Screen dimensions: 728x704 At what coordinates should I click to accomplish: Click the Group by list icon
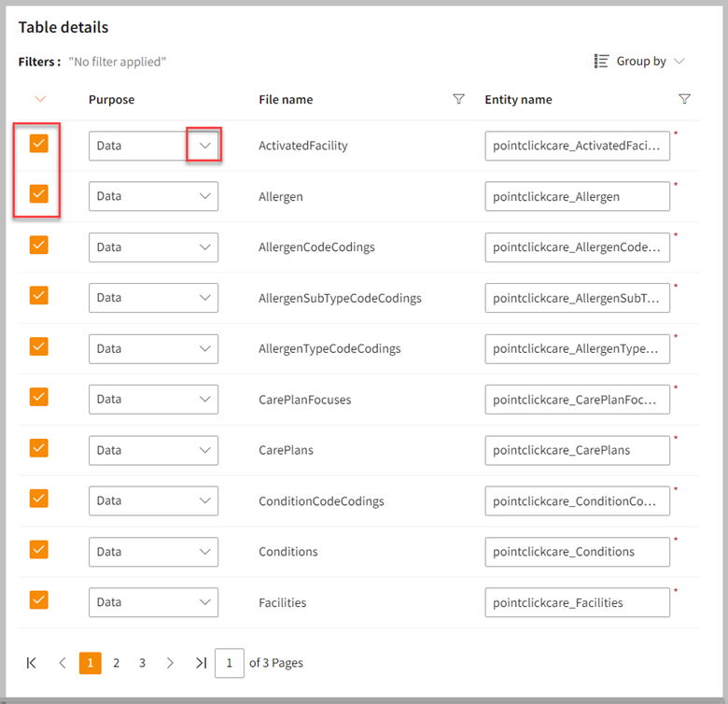tap(602, 61)
